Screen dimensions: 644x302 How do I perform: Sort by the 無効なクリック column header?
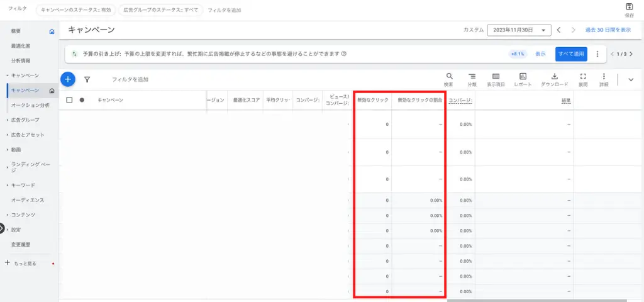click(x=372, y=101)
